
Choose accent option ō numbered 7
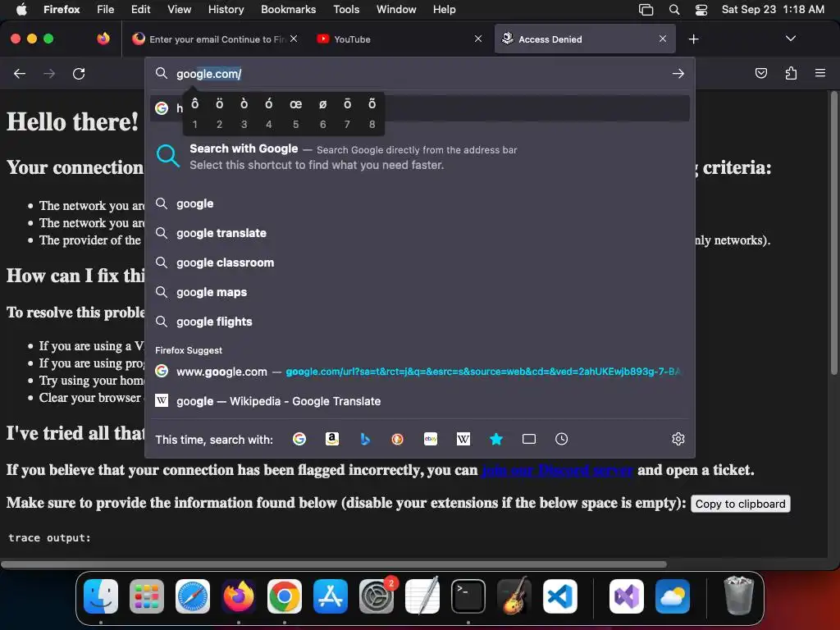(347, 113)
